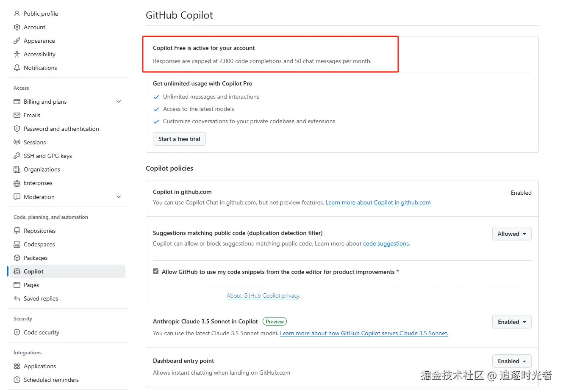This screenshot has height=392, width=563.
Task: Click the SSH and GPG keys key icon
Action: pyautogui.click(x=17, y=156)
